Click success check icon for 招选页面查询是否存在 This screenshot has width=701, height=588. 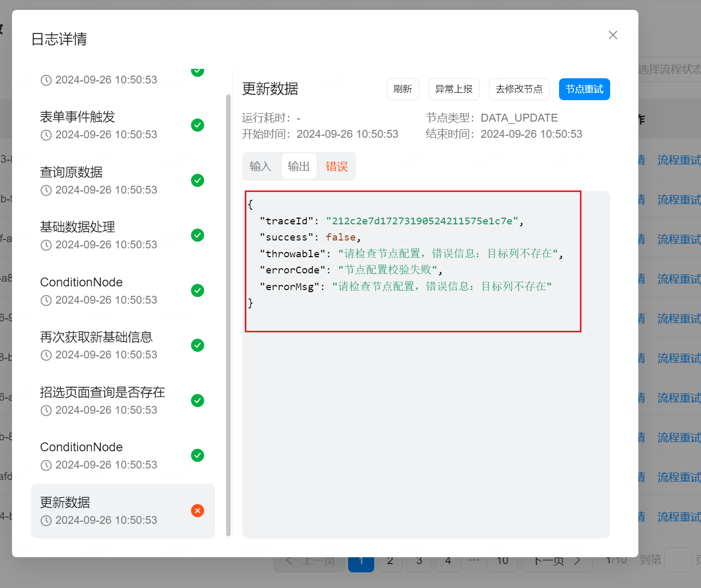[197, 401]
